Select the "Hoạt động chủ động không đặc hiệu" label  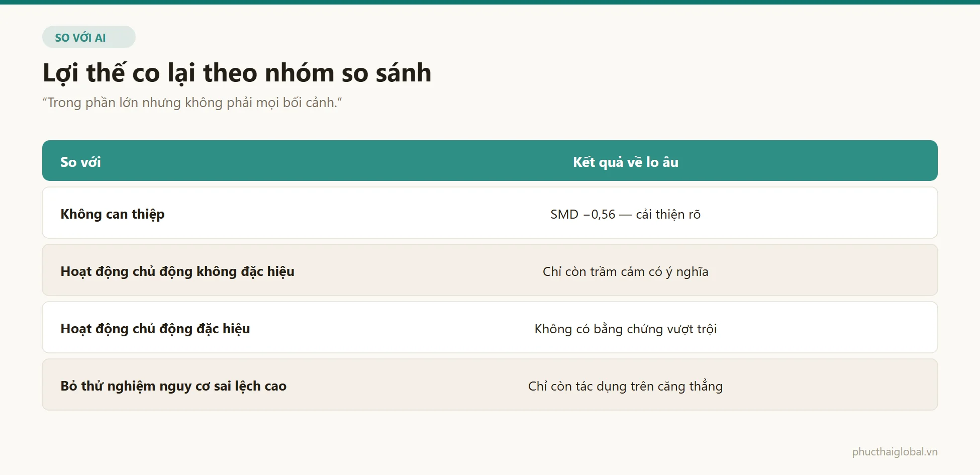(x=177, y=271)
